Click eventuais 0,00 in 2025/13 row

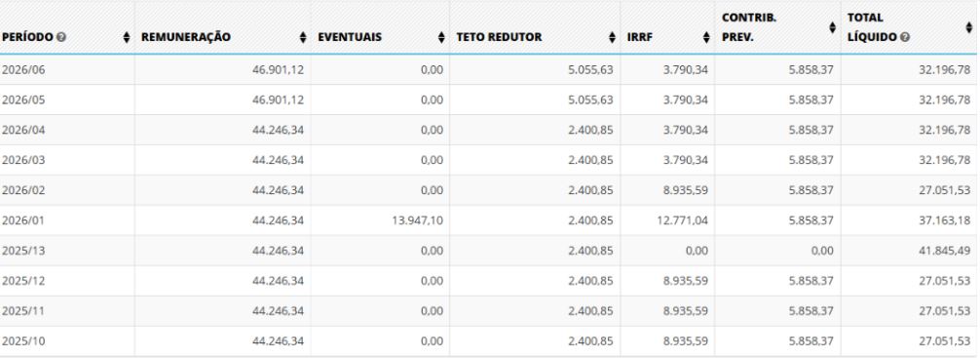pos(432,251)
